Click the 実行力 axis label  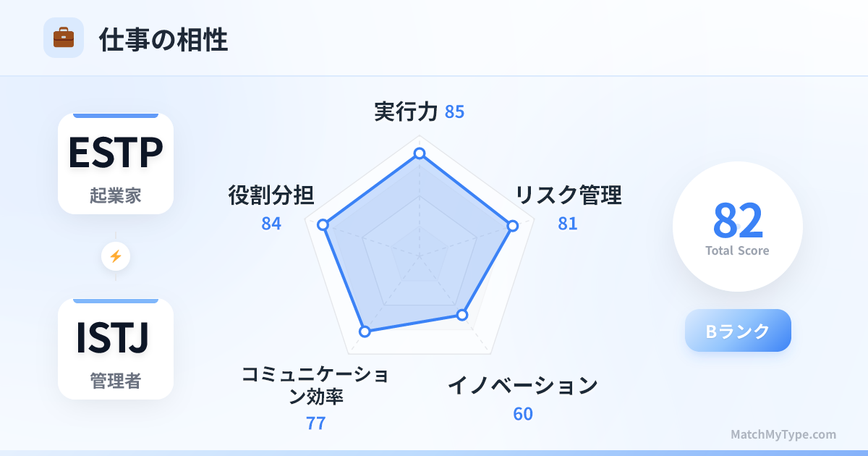[x=407, y=111]
